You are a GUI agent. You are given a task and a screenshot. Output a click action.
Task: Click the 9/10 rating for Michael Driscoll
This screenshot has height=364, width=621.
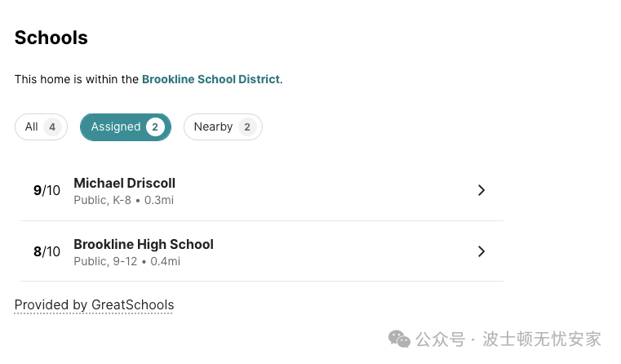pyautogui.click(x=47, y=190)
